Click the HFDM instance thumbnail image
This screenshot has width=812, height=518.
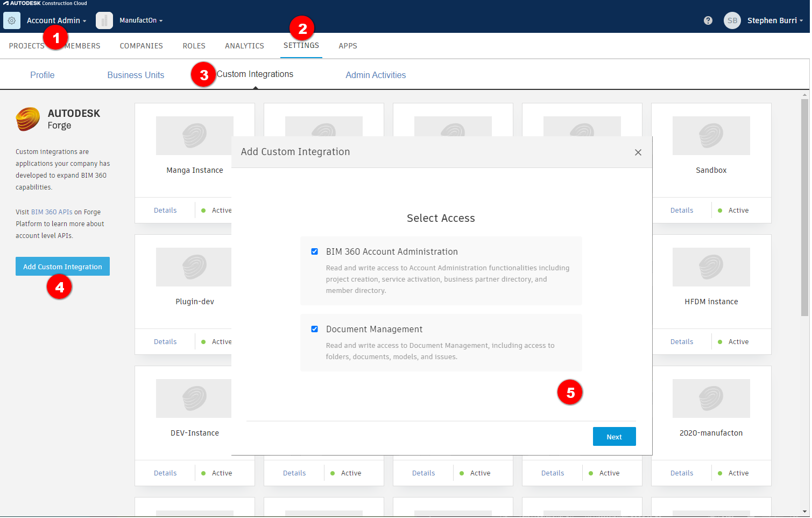(x=711, y=267)
